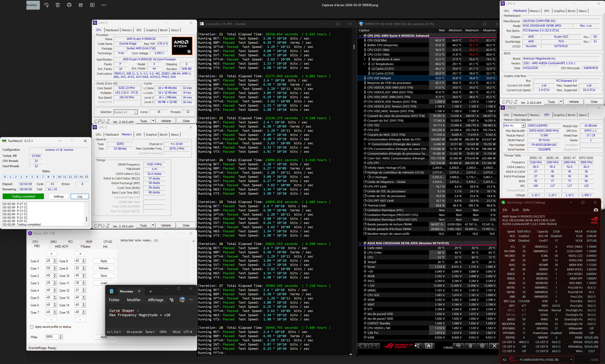Switch to Mainboard tab in CPU-Z CPU window
605x364 pixels.
112,30
